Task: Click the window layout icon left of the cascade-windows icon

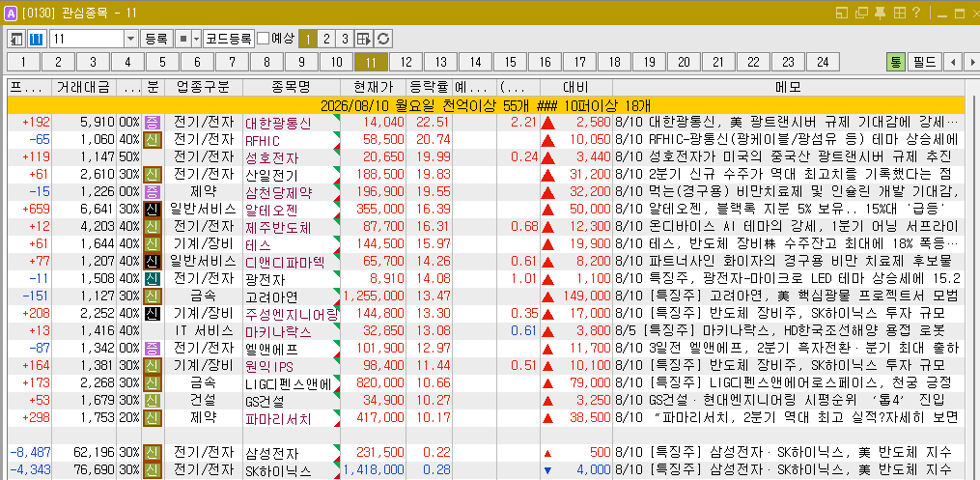Action: (842, 14)
